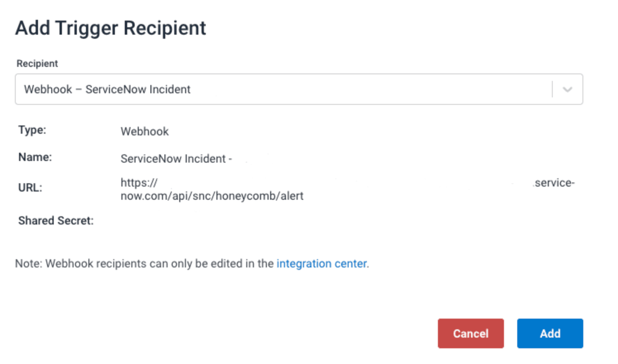
Task: Click the 'Webhook' type value text
Action: tap(145, 131)
